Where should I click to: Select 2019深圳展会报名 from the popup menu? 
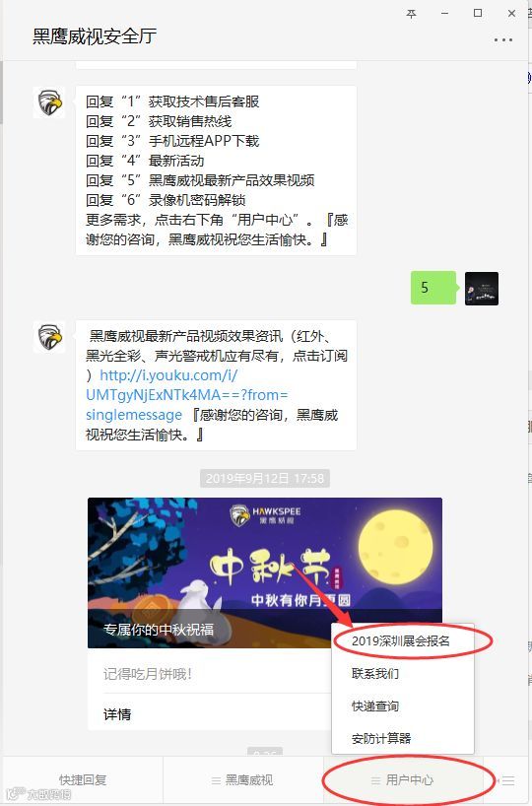click(x=401, y=641)
